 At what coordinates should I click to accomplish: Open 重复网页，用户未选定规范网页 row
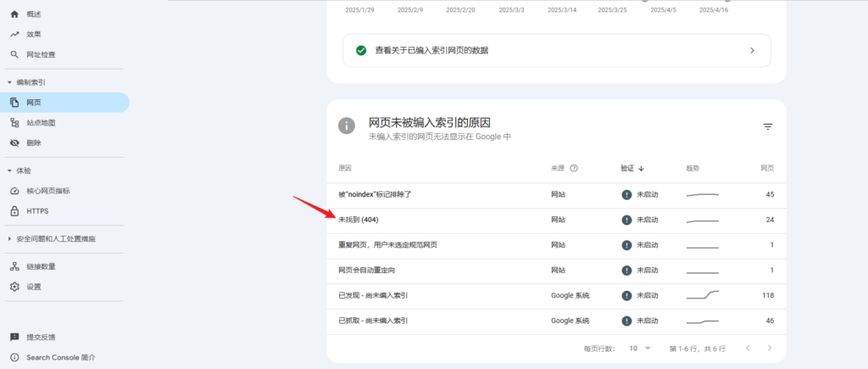click(556, 245)
